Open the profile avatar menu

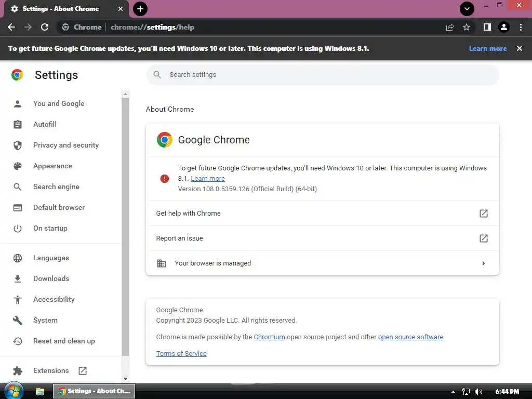504,27
